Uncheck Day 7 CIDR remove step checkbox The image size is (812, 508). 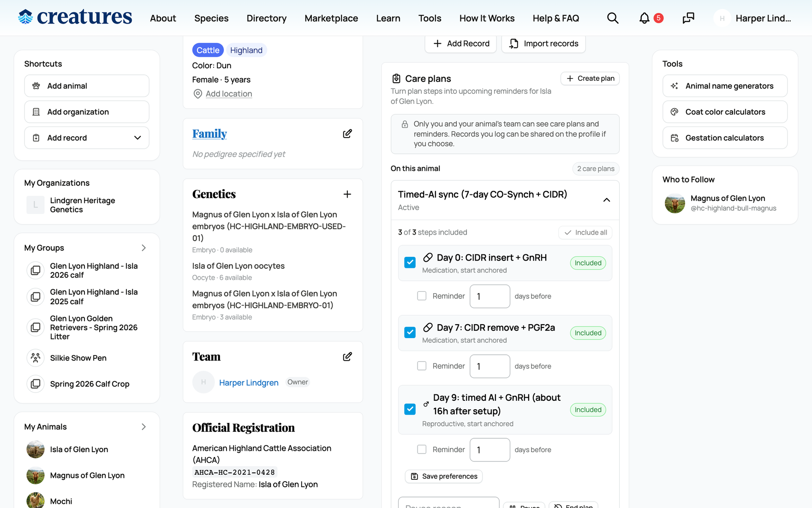point(410,333)
